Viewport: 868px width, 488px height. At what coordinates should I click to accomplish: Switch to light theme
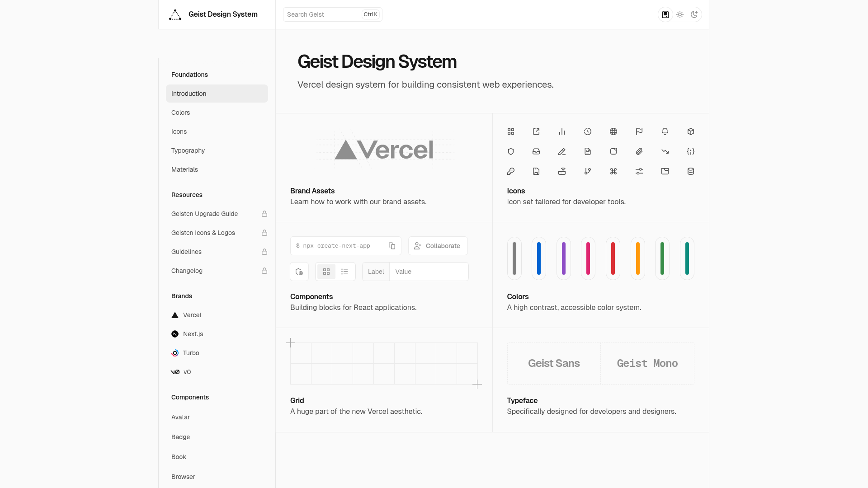click(x=680, y=14)
